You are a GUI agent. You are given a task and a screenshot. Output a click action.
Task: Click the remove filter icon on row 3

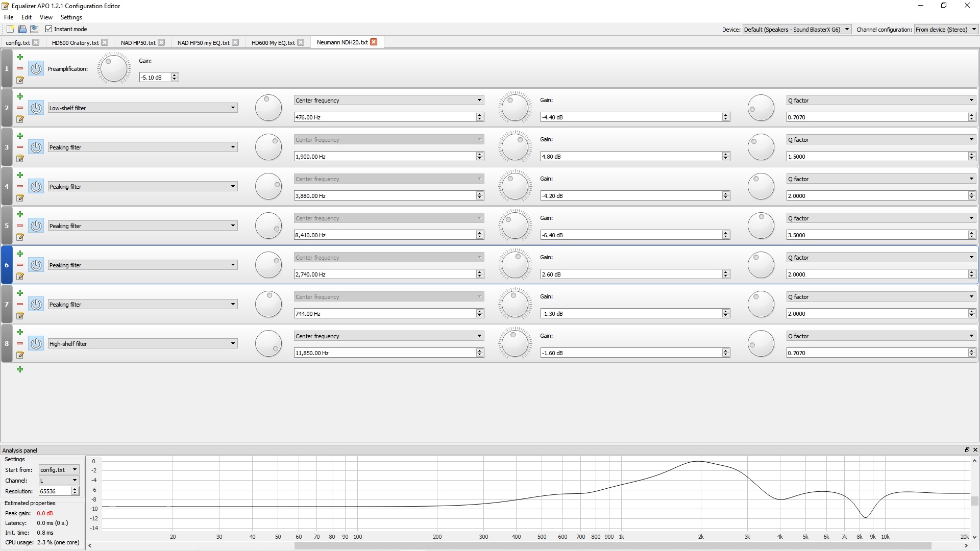pos(19,146)
